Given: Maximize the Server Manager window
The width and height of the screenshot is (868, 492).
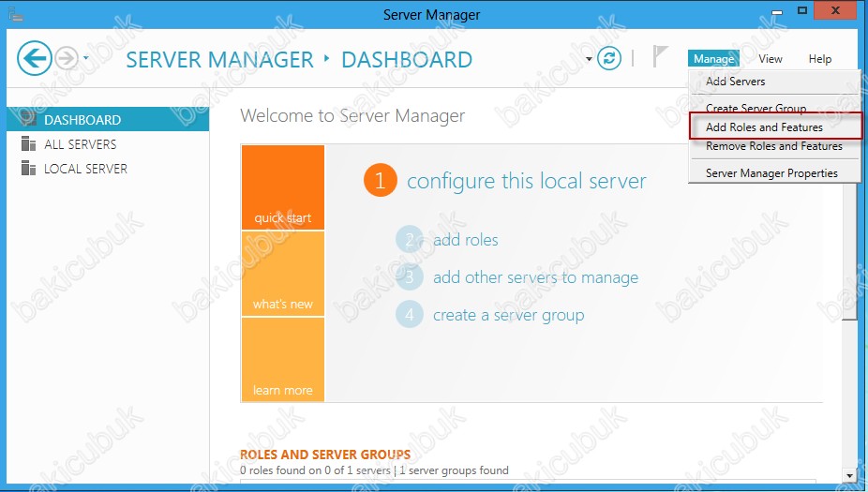Looking at the screenshot, I should tap(802, 10).
